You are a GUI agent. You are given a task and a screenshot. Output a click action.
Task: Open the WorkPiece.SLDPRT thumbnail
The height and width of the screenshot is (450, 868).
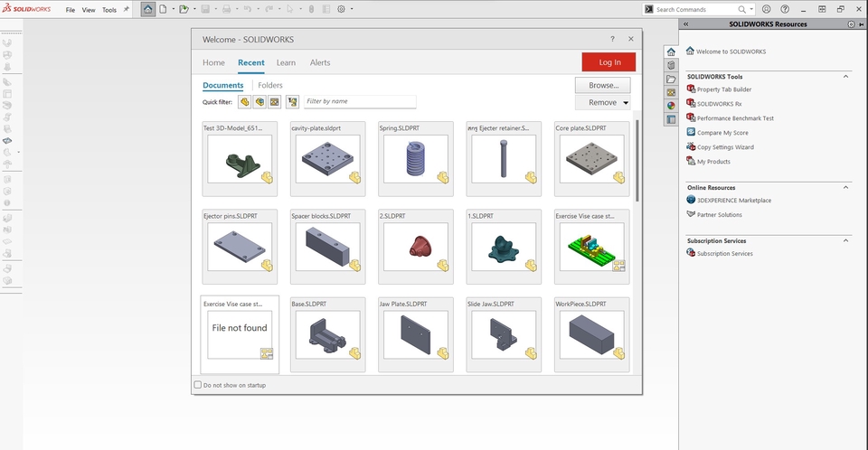(x=591, y=335)
